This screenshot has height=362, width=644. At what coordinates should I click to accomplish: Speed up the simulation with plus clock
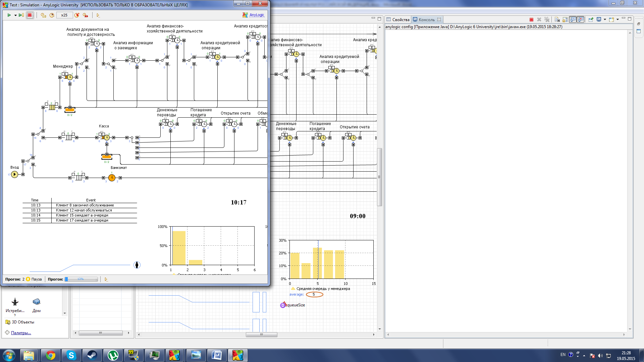77,15
